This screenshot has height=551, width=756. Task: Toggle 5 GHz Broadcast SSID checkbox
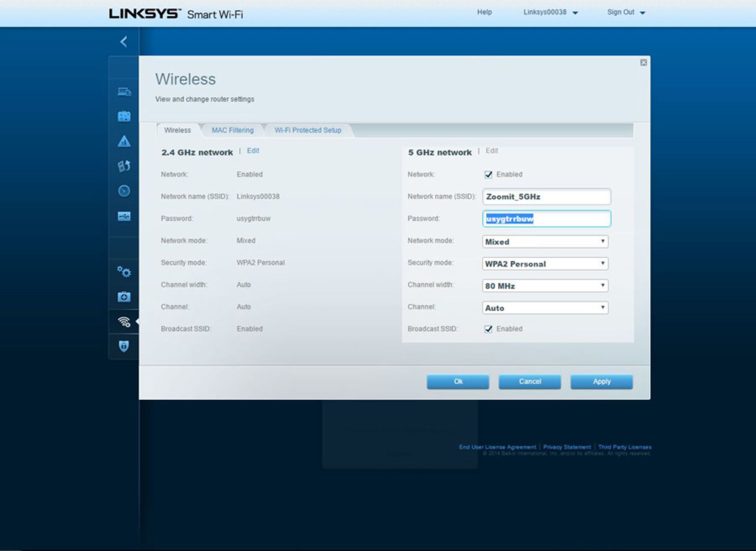coord(488,329)
